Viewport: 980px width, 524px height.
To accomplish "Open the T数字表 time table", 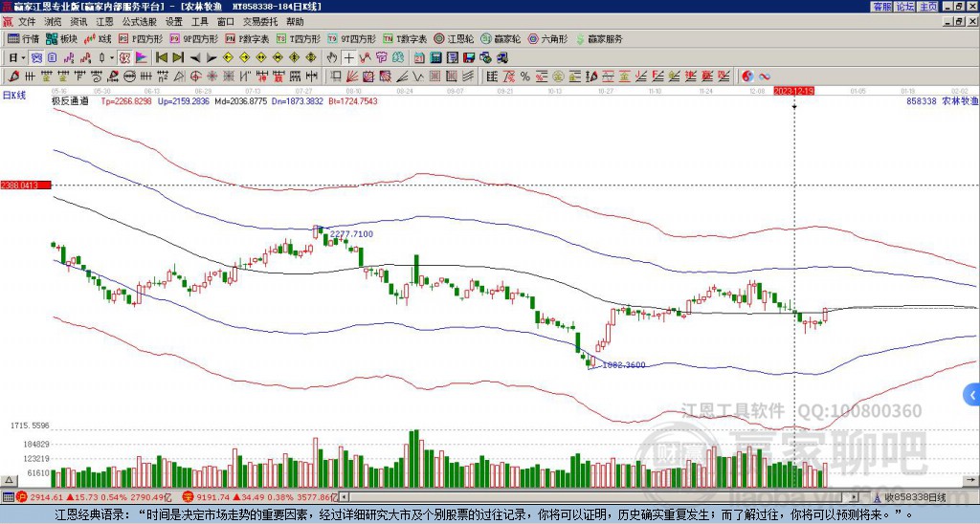I will click(405, 38).
